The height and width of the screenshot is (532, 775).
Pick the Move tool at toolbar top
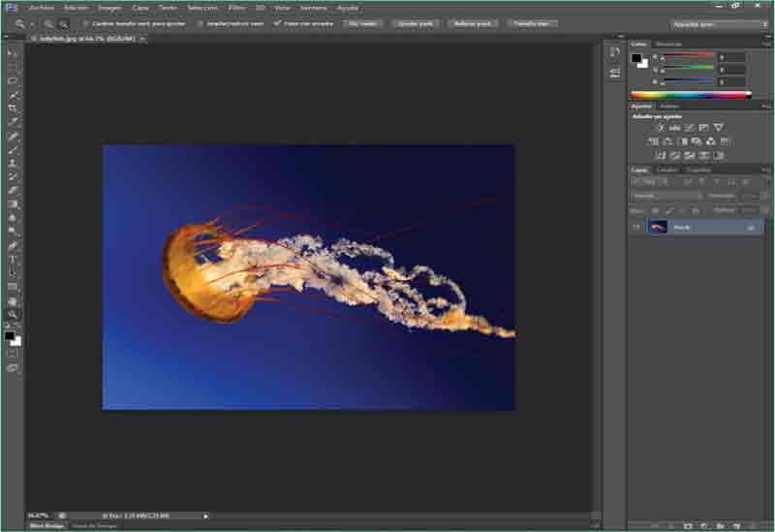[14, 53]
